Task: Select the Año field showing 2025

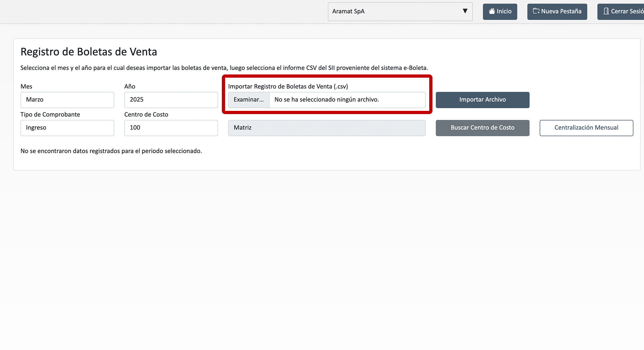Action: coord(171,100)
